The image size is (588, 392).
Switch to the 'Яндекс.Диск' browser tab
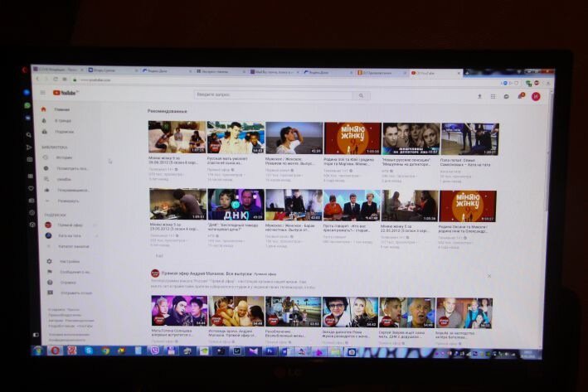coord(164,72)
